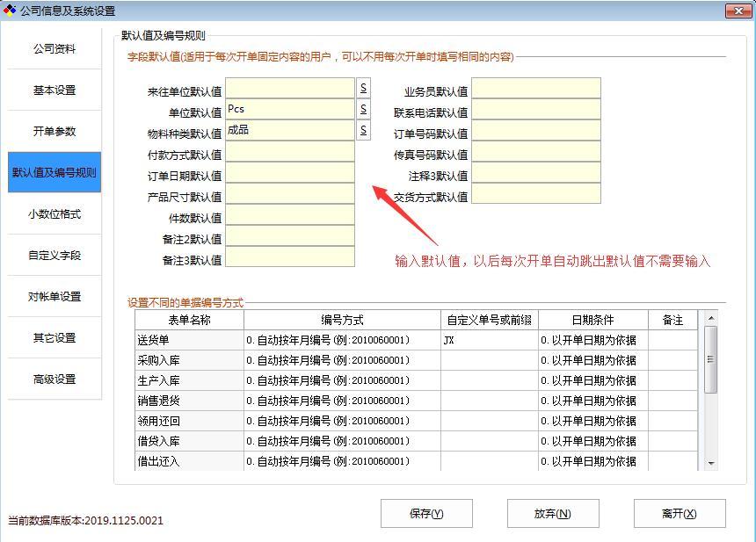This screenshot has height=542, width=756.
Task: Click the 交货方式默认值 input field
Action: [536, 193]
